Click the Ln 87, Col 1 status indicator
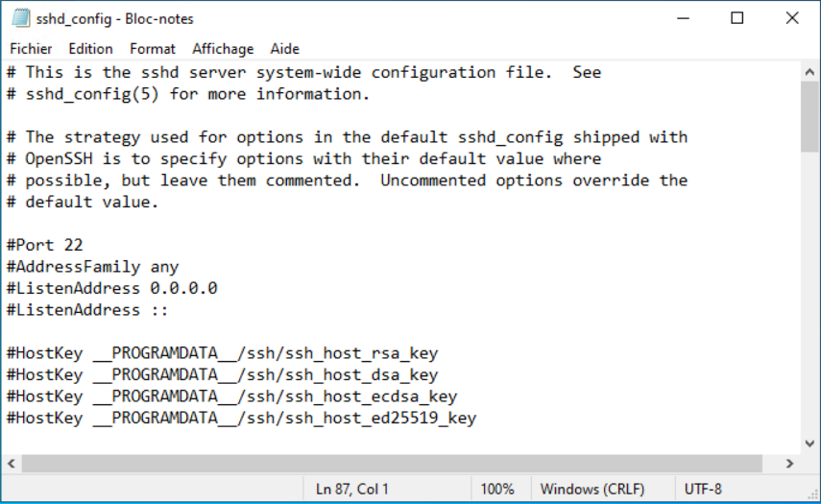The image size is (821, 504). [352, 489]
